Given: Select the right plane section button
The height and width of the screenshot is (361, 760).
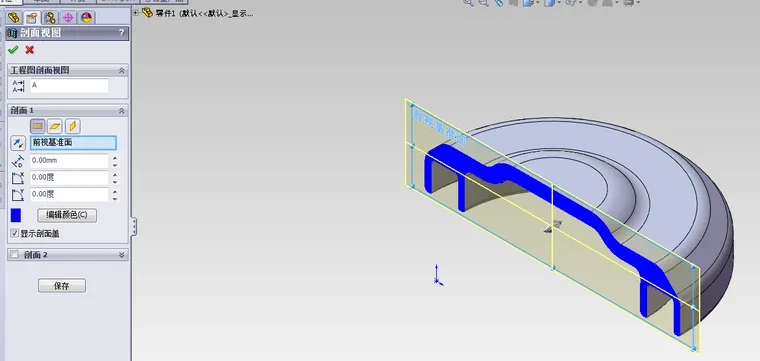Looking at the screenshot, I should (72, 126).
